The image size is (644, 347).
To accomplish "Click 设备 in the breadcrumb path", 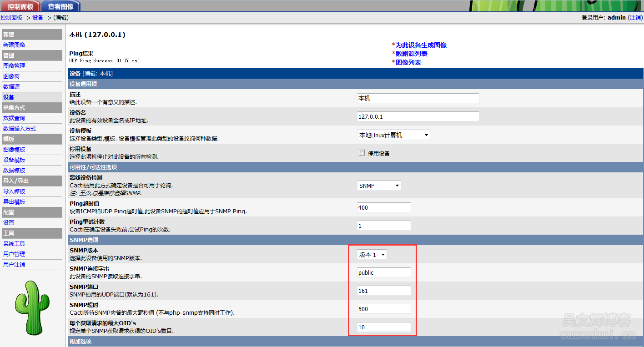I will pyautogui.click(x=38, y=18).
